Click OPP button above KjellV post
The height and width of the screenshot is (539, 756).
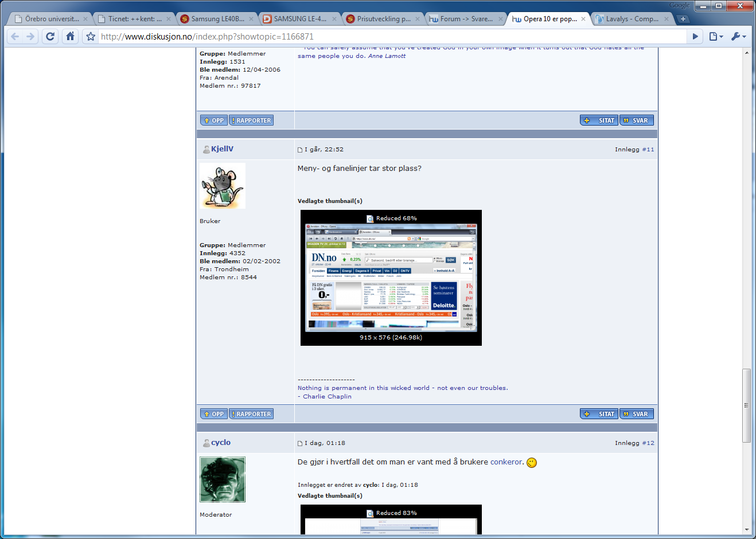(x=213, y=120)
